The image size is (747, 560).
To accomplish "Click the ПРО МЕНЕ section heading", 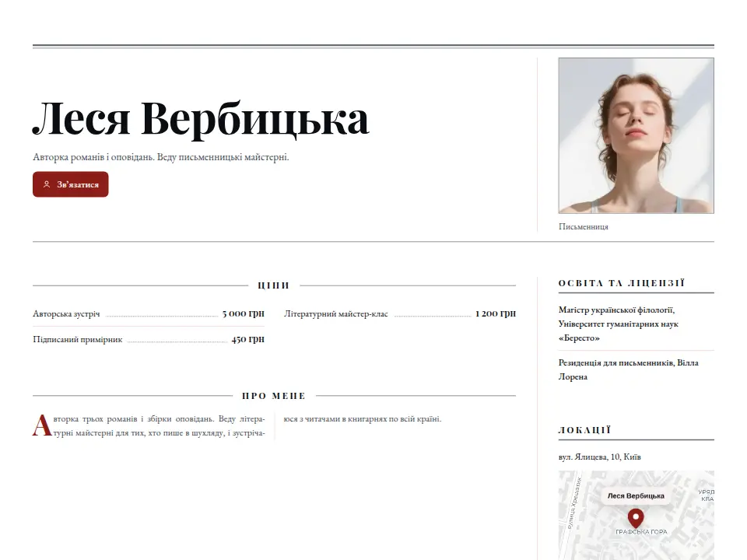I will click(273, 396).
